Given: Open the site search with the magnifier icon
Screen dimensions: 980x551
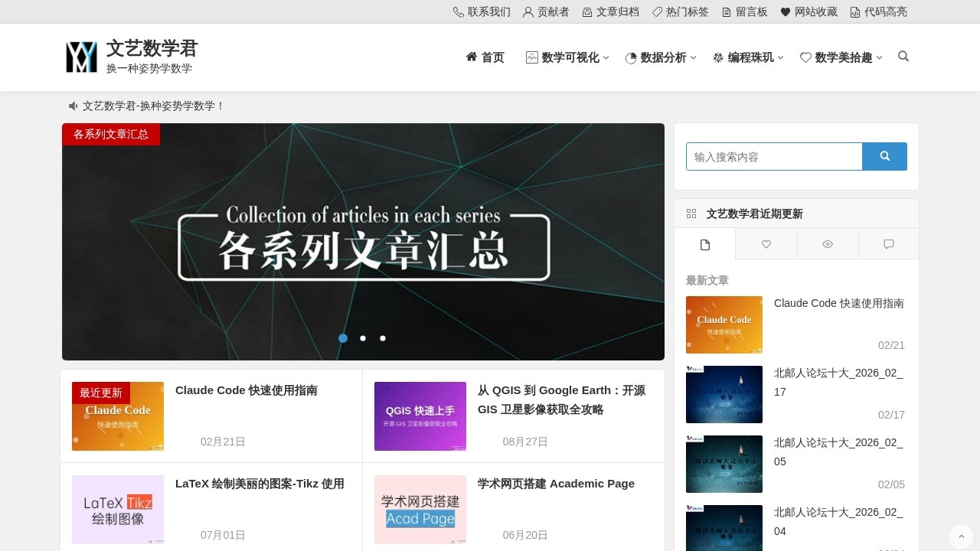Looking at the screenshot, I should [x=903, y=57].
